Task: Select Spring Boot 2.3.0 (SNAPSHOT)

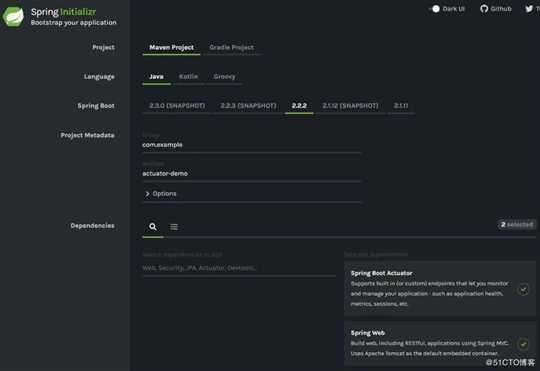Action: (177, 106)
